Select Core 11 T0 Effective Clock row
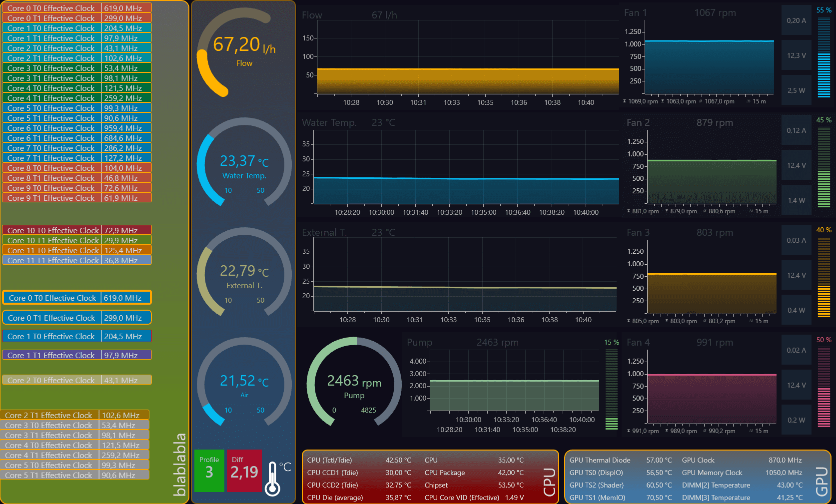The width and height of the screenshot is (836, 504). coord(77,250)
